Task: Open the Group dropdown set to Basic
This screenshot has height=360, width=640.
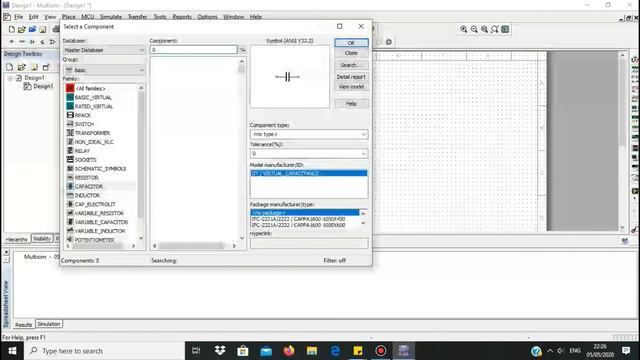Action: click(104, 70)
